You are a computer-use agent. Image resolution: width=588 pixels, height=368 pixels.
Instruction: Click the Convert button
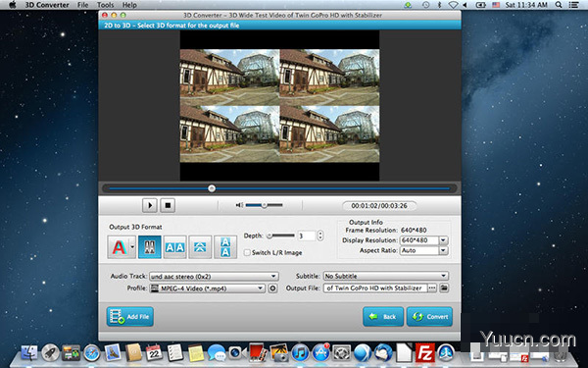tap(430, 317)
